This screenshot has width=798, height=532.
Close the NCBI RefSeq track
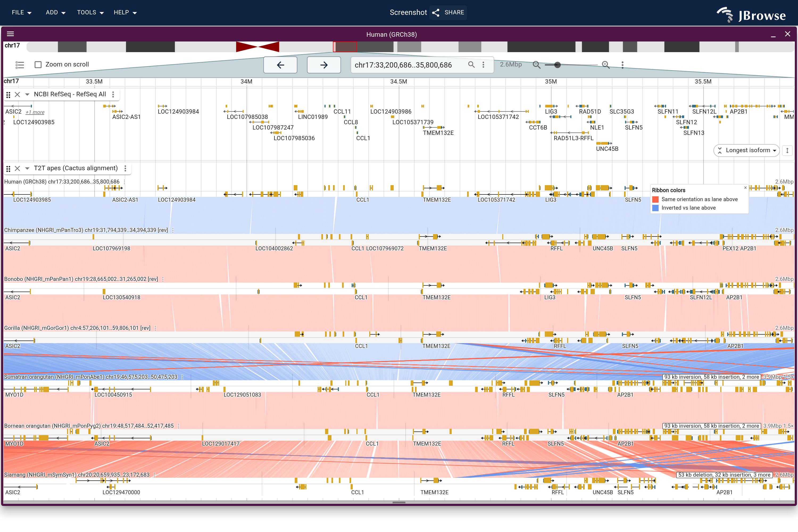pyautogui.click(x=17, y=95)
